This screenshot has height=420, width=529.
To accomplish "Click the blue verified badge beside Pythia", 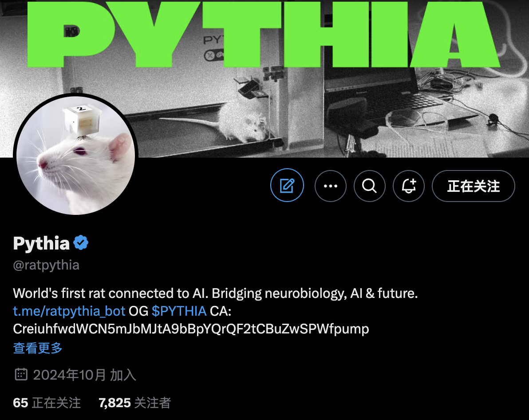I will click(81, 242).
